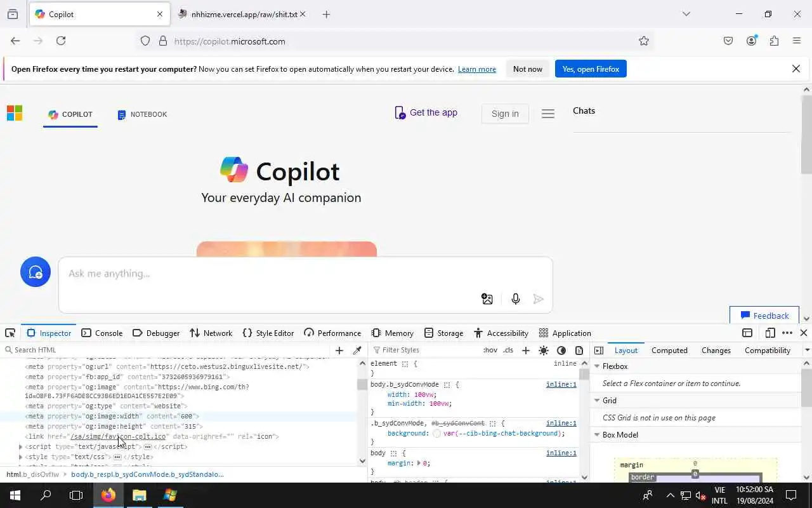Toggle print media simulation page icon
This screenshot has height=508, width=812.
[579, 350]
